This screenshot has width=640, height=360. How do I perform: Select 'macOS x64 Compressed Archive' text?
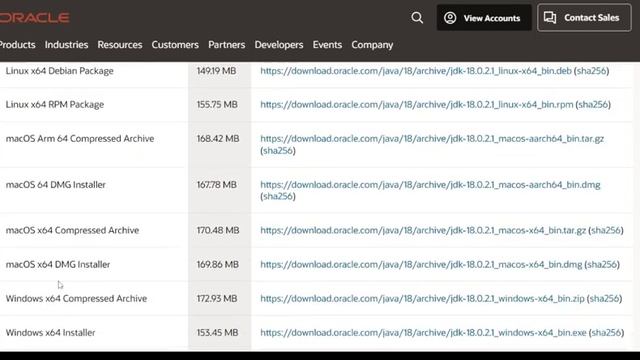click(72, 230)
